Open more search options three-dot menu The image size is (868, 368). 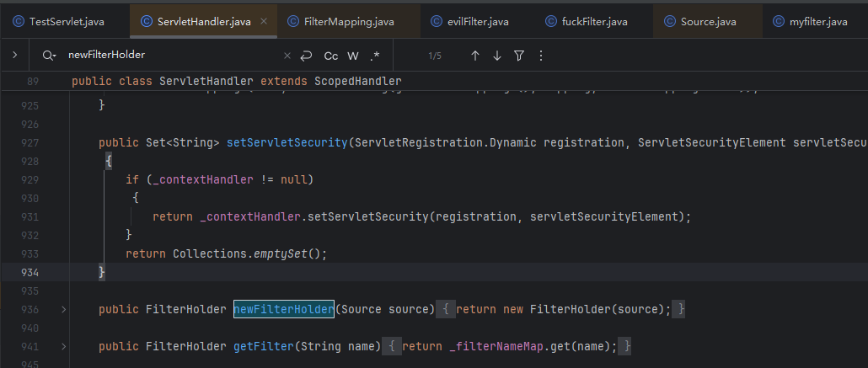tap(540, 56)
